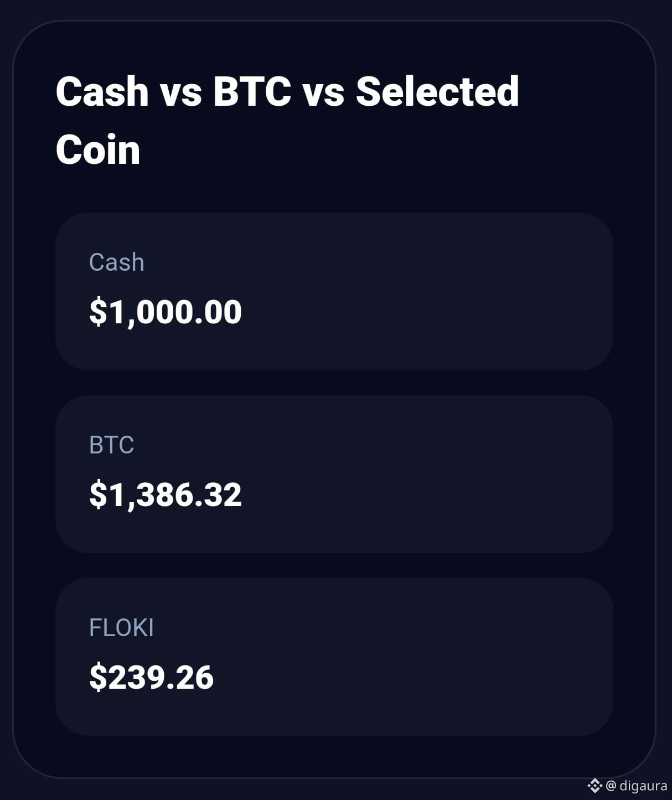Click the word BTC in title

tap(252, 91)
